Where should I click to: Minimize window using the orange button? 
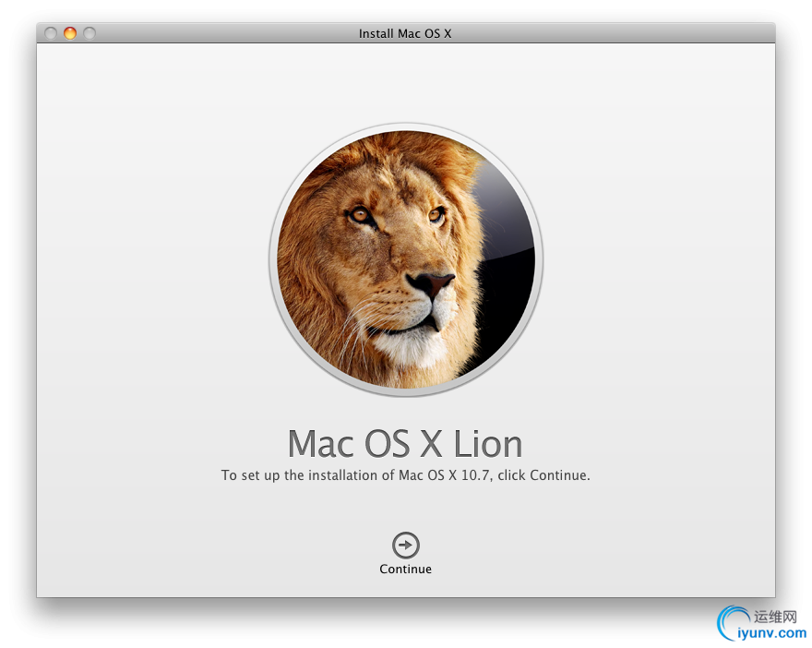(70, 33)
